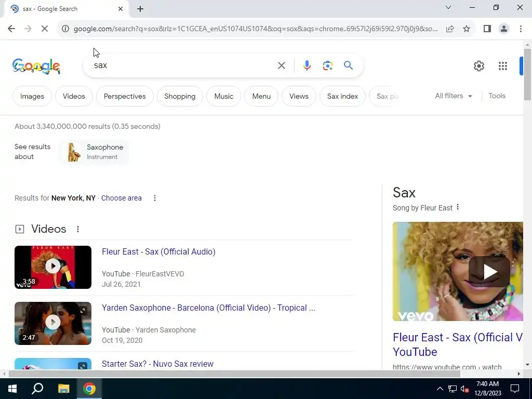Select the Music filter chip
Screen dimensions: 532x399
click(223, 96)
